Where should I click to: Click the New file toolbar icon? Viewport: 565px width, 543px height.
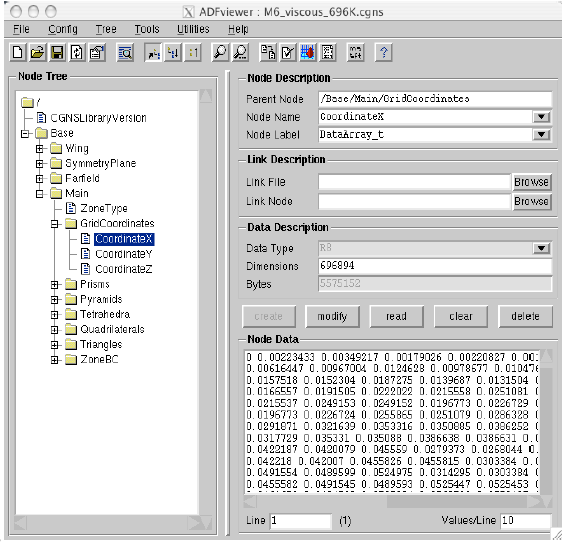point(17,53)
